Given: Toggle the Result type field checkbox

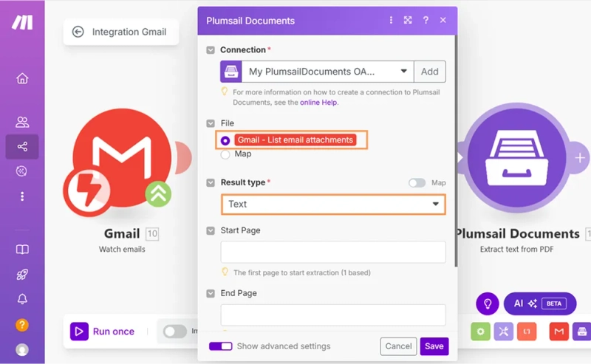Looking at the screenshot, I should click(211, 183).
